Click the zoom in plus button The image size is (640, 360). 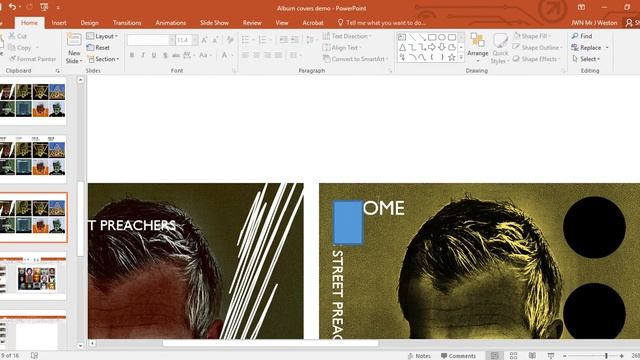click(621, 356)
